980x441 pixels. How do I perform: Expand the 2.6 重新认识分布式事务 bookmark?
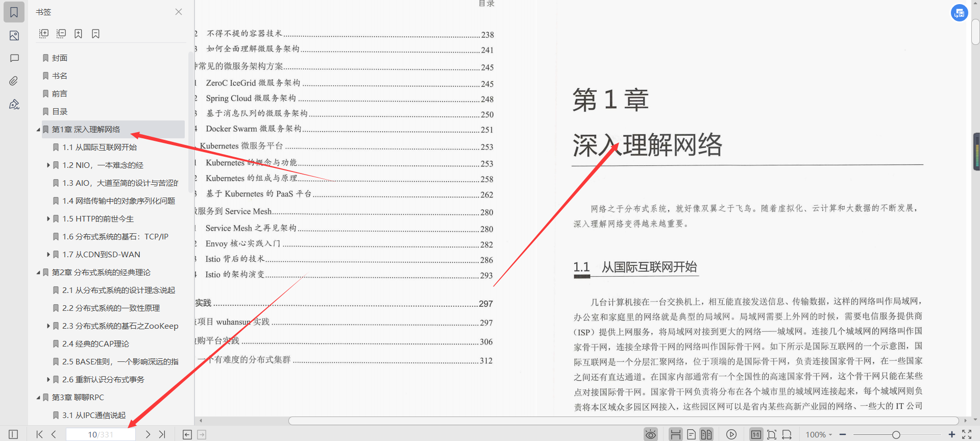tap(48, 380)
